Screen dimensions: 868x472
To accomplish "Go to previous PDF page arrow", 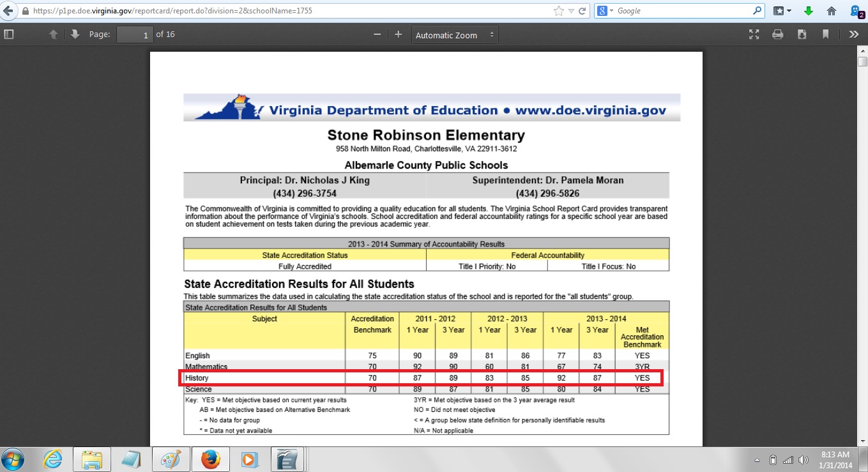I will [54, 34].
